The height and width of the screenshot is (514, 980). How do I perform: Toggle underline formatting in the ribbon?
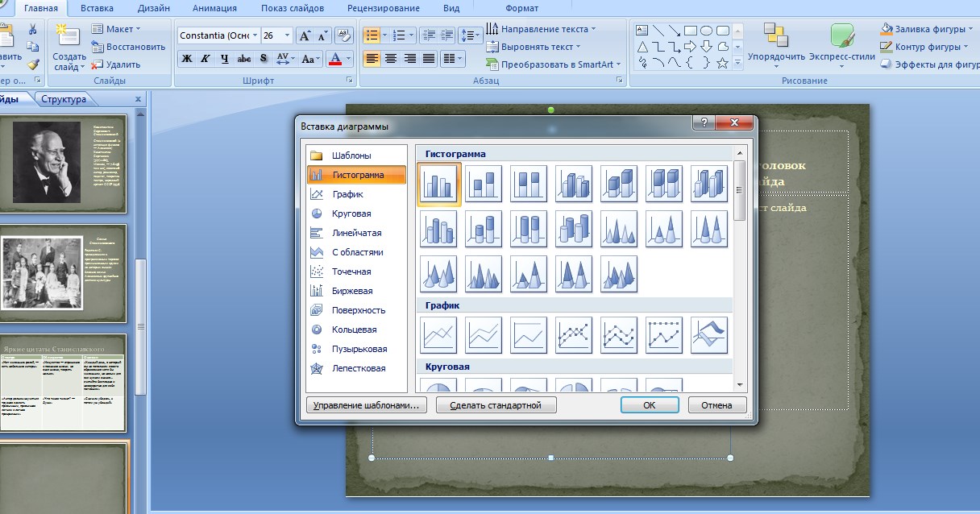click(225, 59)
